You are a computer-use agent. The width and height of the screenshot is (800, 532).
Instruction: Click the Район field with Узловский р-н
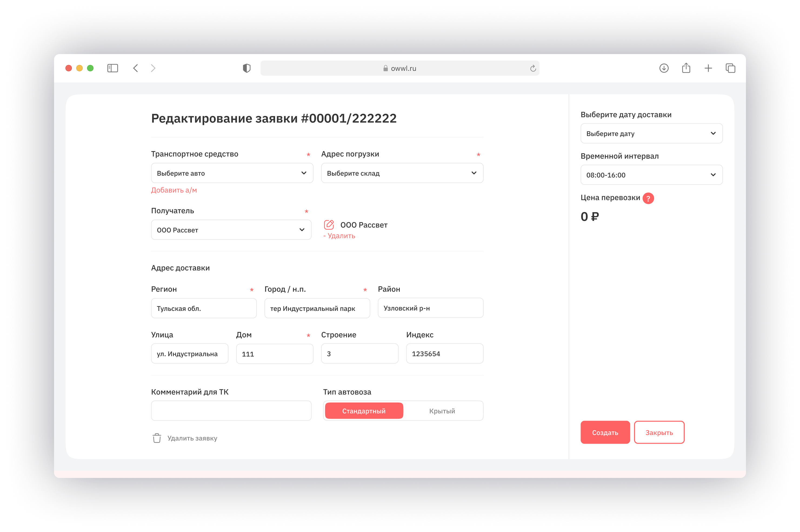click(x=430, y=308)
